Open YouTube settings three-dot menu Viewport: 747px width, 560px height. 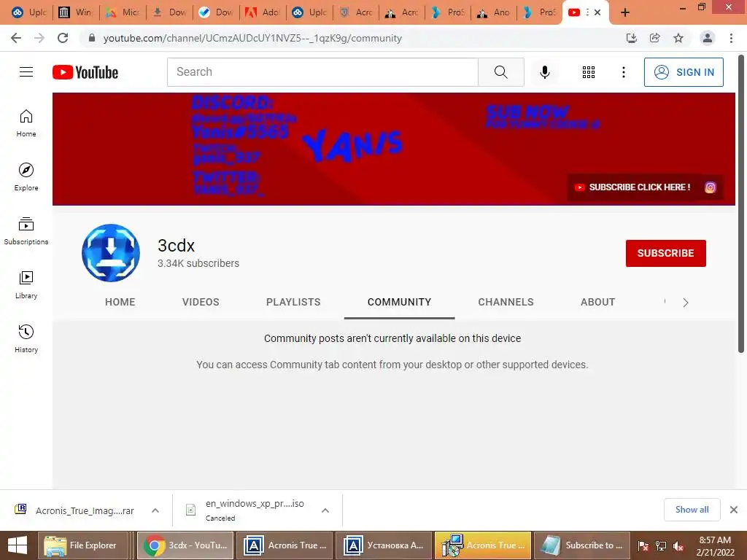pos(623,72)
